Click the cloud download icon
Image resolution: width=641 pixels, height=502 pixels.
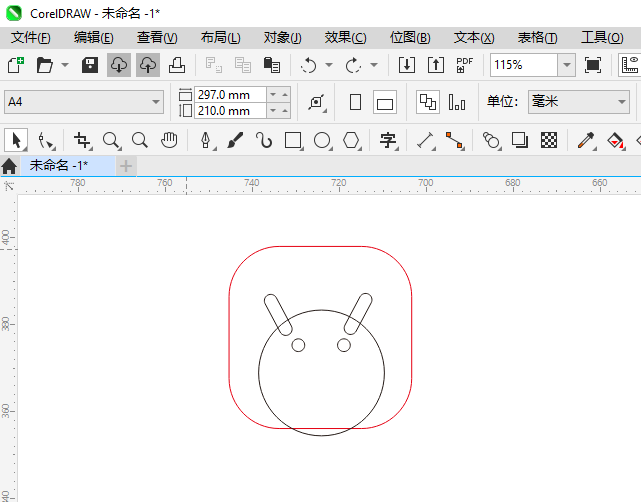119,65
